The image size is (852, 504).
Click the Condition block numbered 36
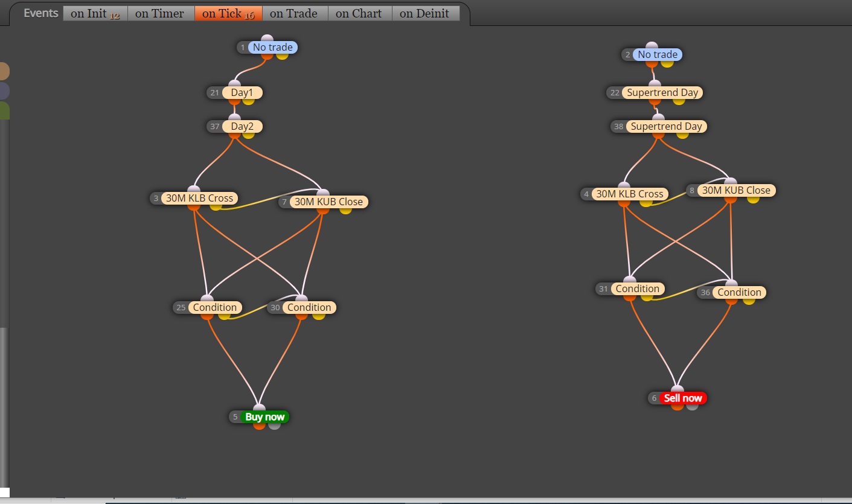coord(739,292)
